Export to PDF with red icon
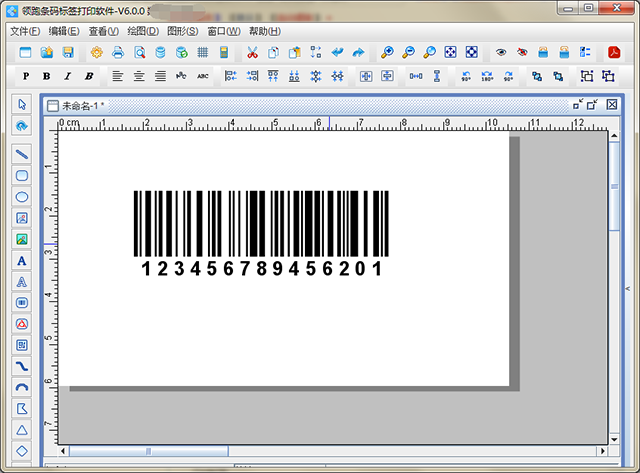This screenshot has height=473, width=640. [x=614, y=52]
